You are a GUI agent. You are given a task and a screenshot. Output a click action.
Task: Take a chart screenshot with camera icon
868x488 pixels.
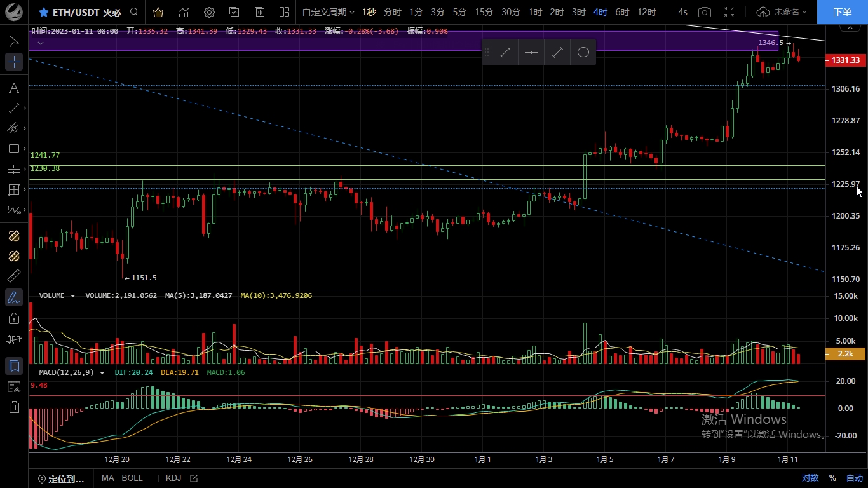(704, 12)
